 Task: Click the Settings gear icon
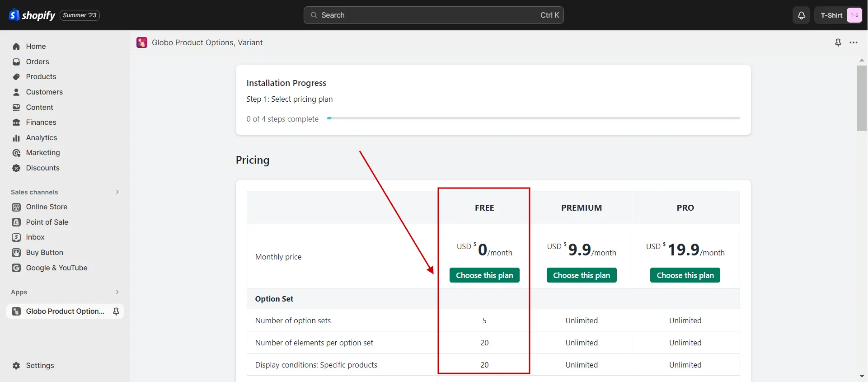pos(16,366)
